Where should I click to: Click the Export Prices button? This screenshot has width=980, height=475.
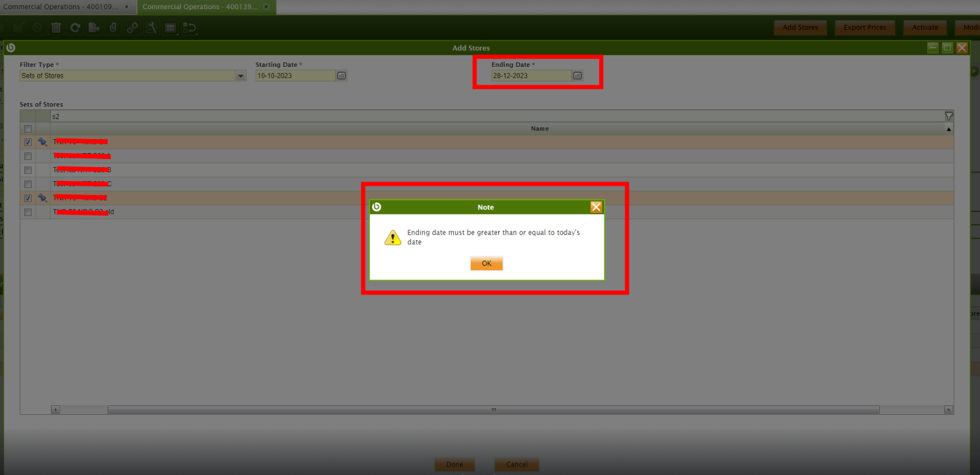[865, 27]
